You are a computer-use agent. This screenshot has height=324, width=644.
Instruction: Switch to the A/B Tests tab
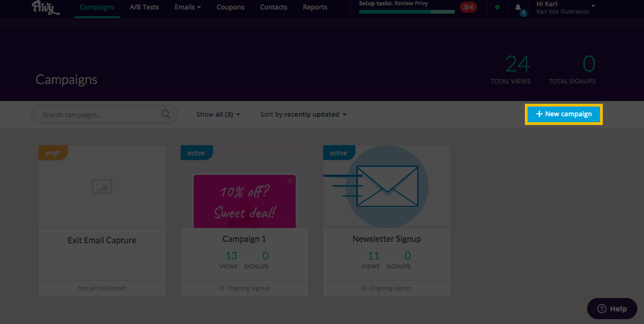coord(144,8)
